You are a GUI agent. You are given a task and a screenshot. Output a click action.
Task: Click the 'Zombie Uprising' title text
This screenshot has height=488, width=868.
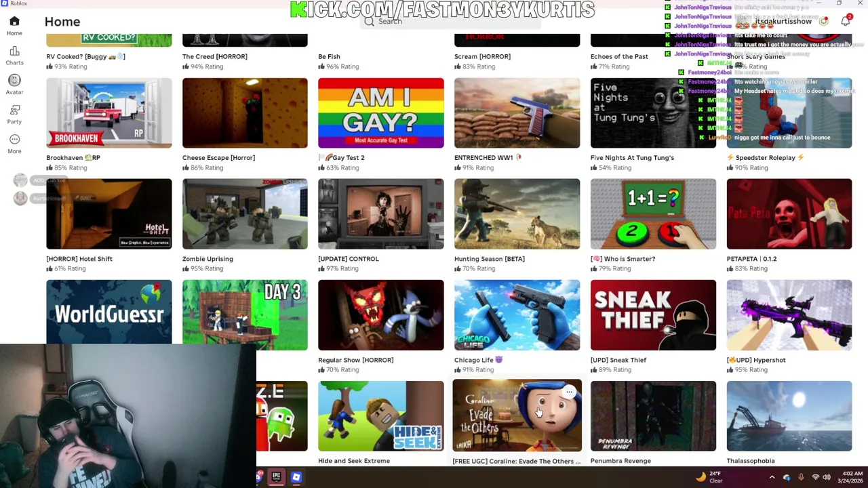click(208, 259)
